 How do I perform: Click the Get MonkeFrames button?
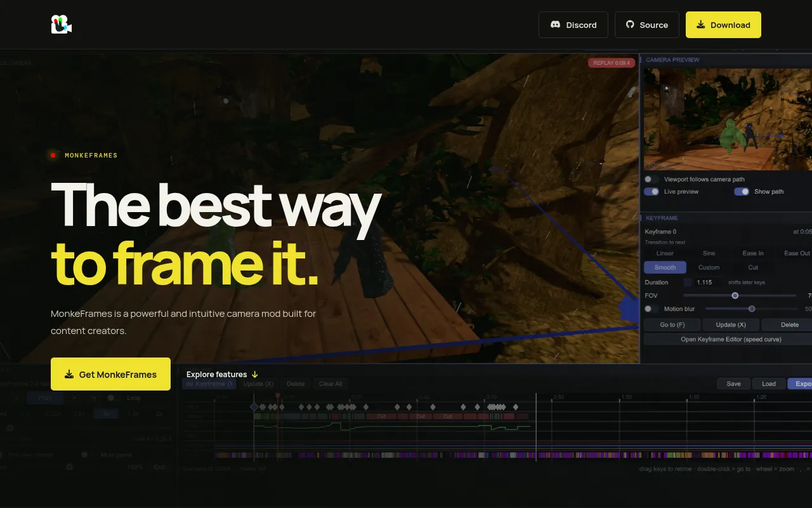pos(110,374)
